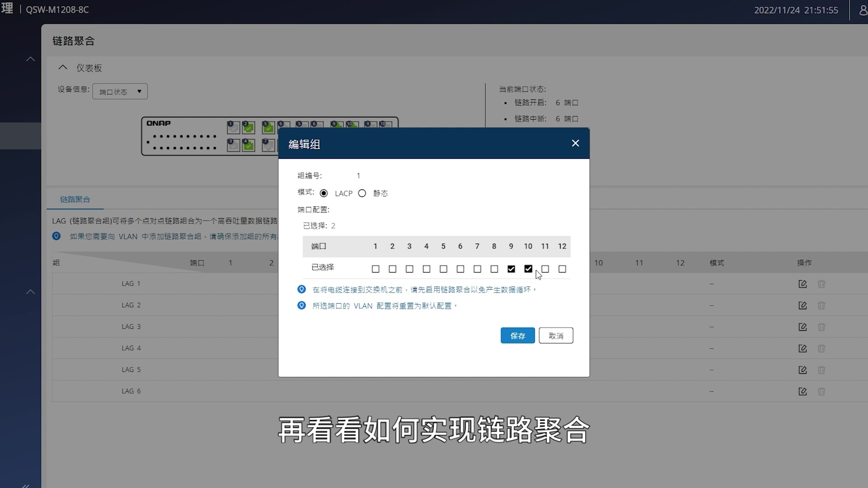868x488 pixels.
Task: Delete LAG 4 trash icon
Action: (821, 348)
